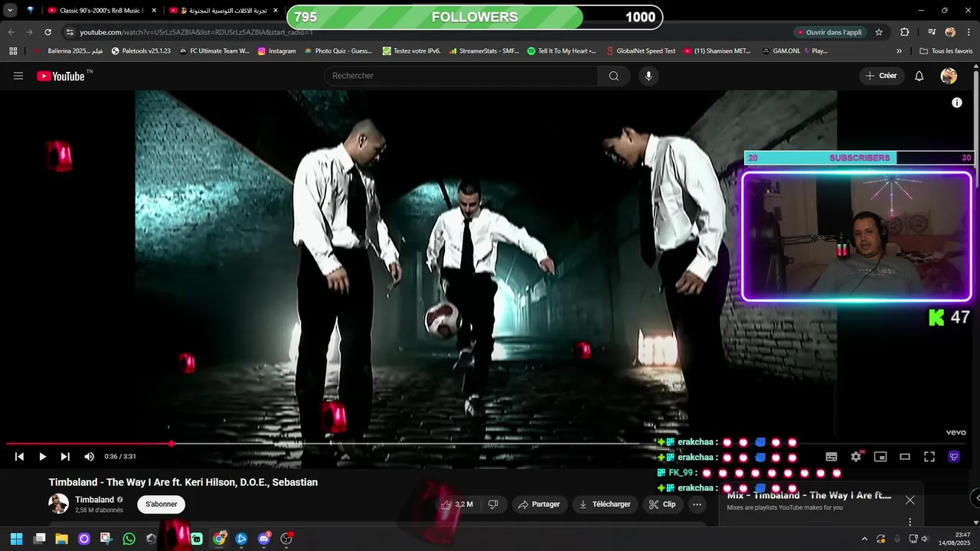Open the Chrome apps grid shortcut

tap(13, 51)
